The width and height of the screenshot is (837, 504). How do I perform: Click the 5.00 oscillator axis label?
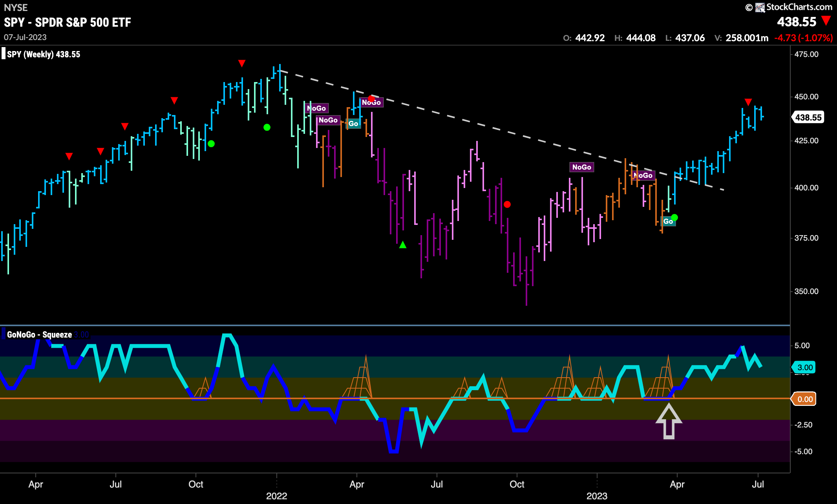[802, 345]
